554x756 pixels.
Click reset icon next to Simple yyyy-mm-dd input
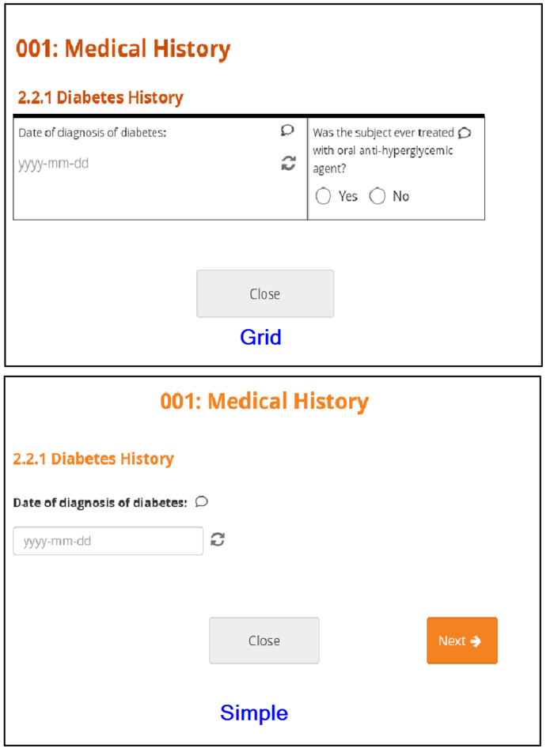(218, 540)
